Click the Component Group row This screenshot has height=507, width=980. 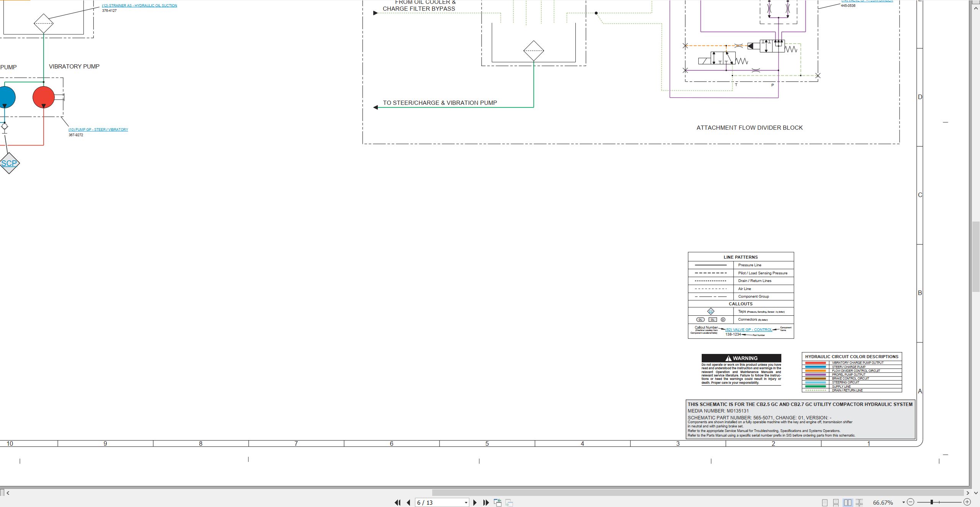point(741,297)
